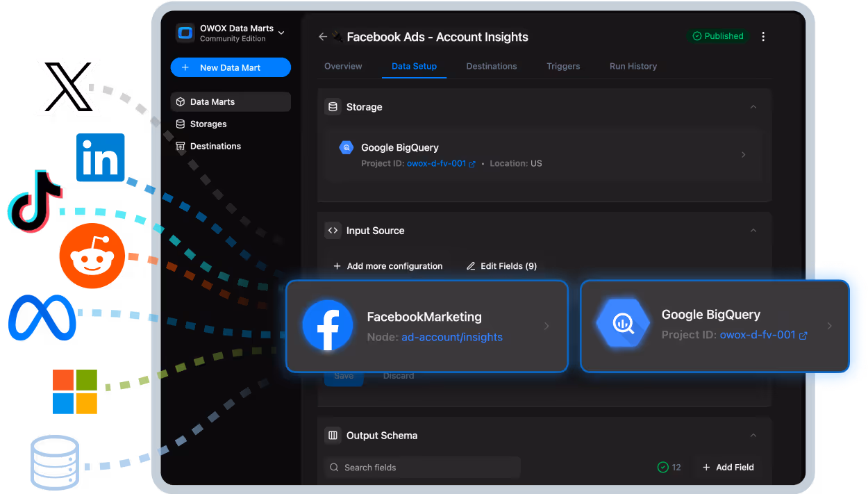Click the Discard button
Image resolution: width=868 pixels, height=494 pixels.
pos(399,376)
